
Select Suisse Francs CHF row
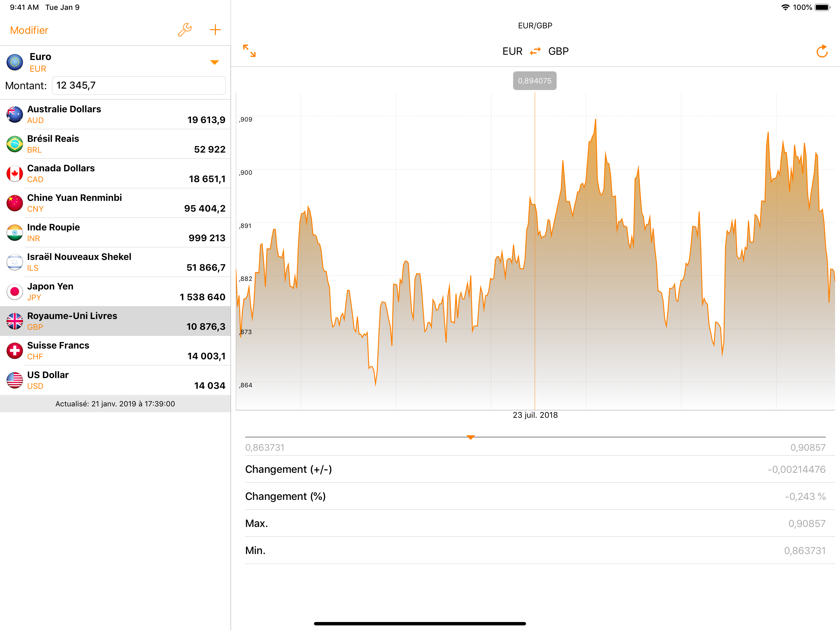point(115,350)
